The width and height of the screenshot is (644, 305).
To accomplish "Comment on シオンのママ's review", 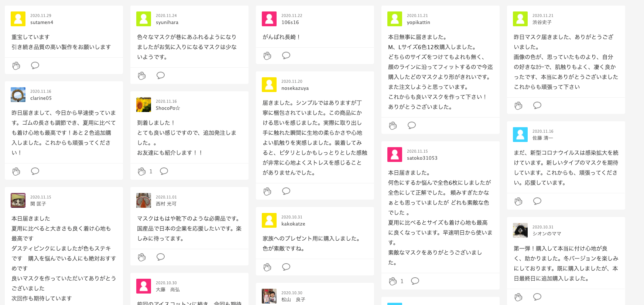I will click(x=537, y=297).
